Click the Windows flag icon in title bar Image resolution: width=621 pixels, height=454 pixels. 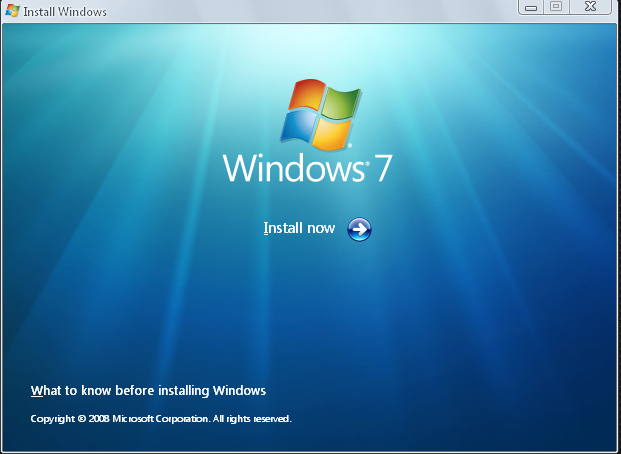pos(12,11)
